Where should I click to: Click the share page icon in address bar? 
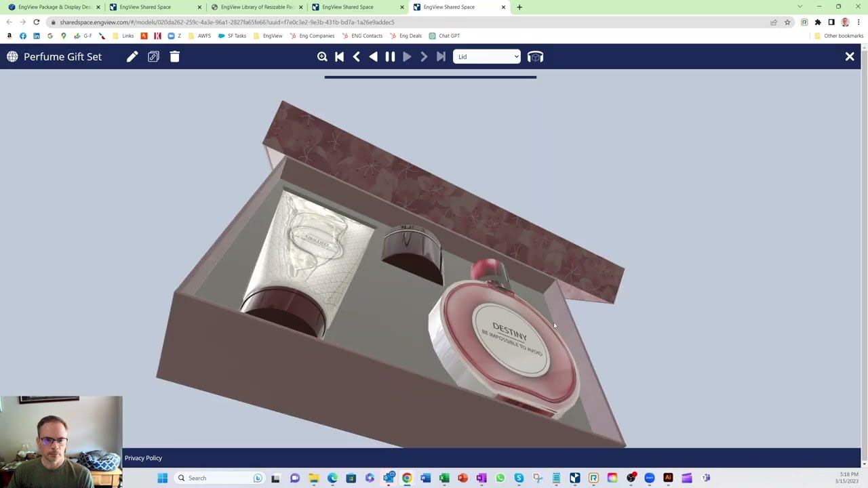click(774, 22)
